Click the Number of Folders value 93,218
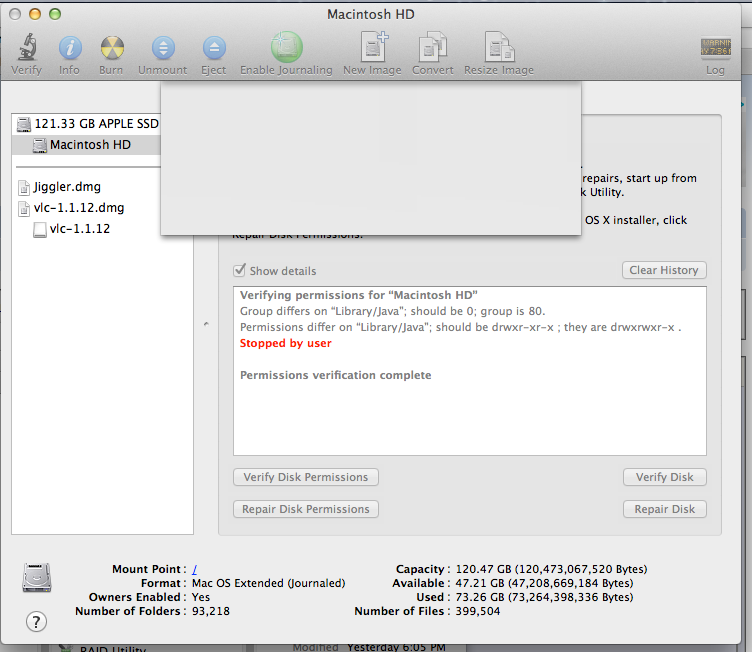The width and height of the screenshot is (752, 652). click(x=211, y=611)
